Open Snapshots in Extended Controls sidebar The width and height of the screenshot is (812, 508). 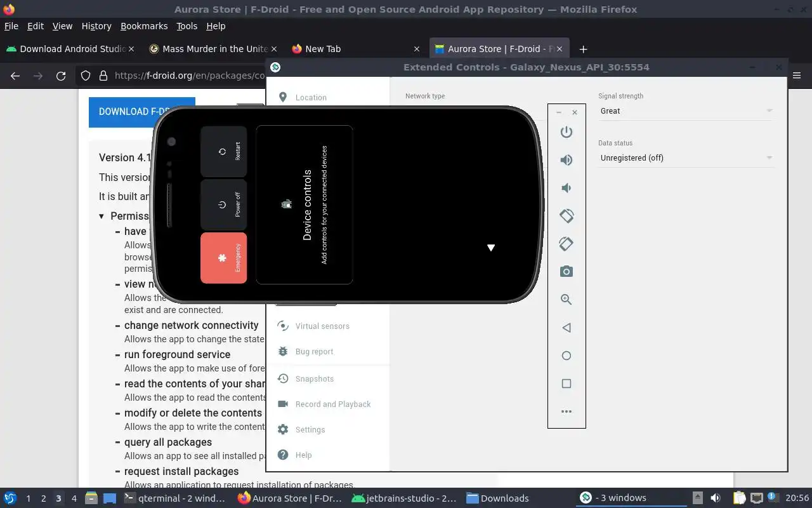tap(314, 379)
